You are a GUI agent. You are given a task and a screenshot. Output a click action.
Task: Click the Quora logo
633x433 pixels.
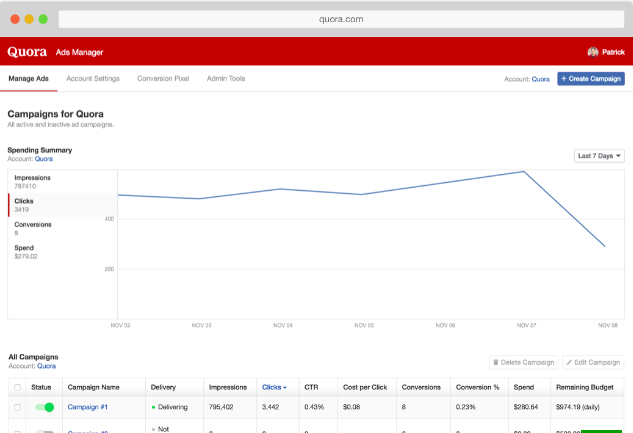[x=27, y=52]
